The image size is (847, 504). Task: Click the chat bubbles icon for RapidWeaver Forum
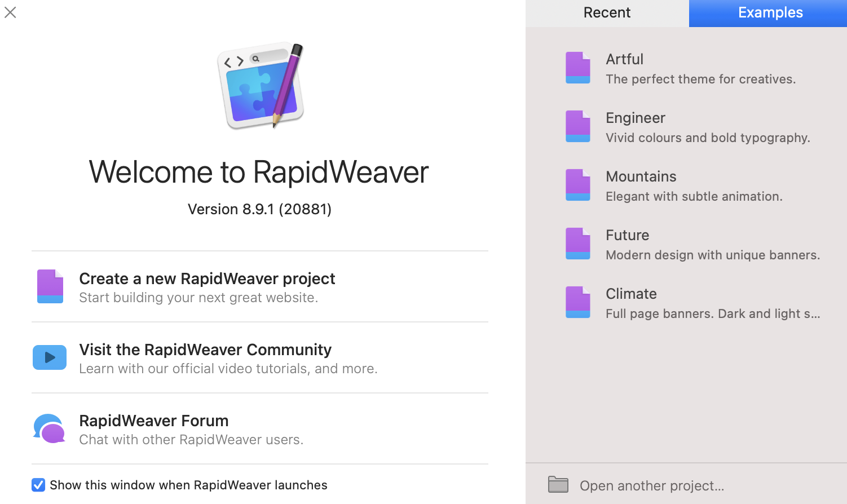pos(50,428)
